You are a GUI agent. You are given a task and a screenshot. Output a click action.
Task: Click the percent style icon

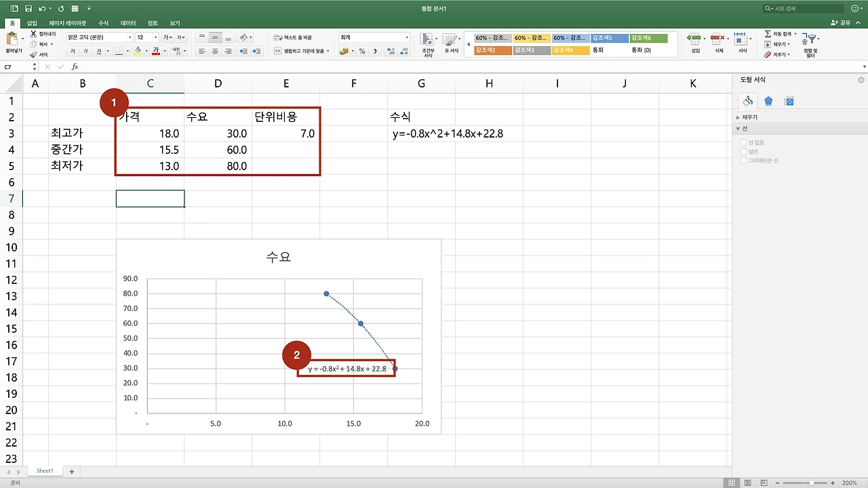[x=362, y=51]
